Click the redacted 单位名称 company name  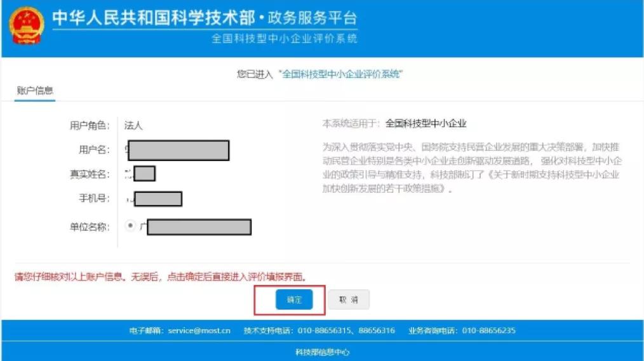pos(199,227)
